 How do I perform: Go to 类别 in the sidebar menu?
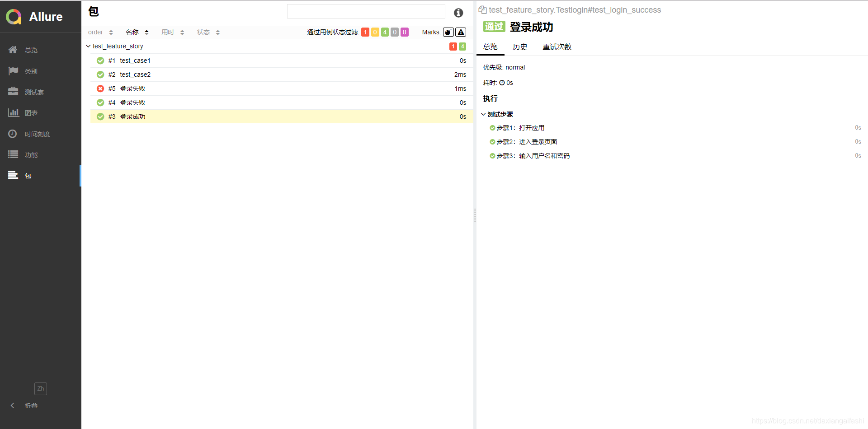31,71
